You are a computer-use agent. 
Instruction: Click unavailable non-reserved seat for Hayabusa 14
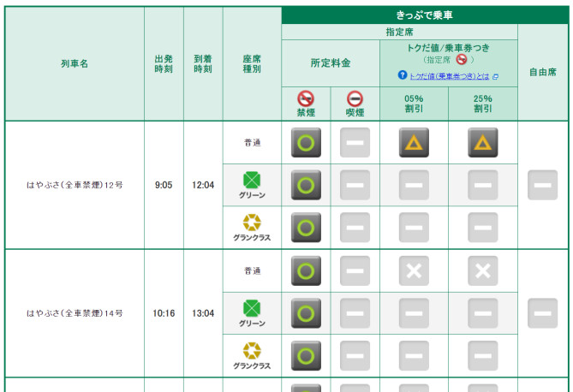point(543,313)
